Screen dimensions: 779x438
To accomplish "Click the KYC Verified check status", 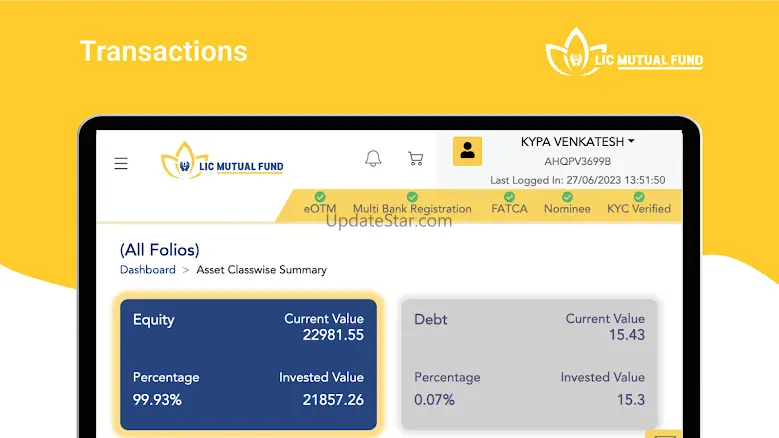I will tap(639, 197).
